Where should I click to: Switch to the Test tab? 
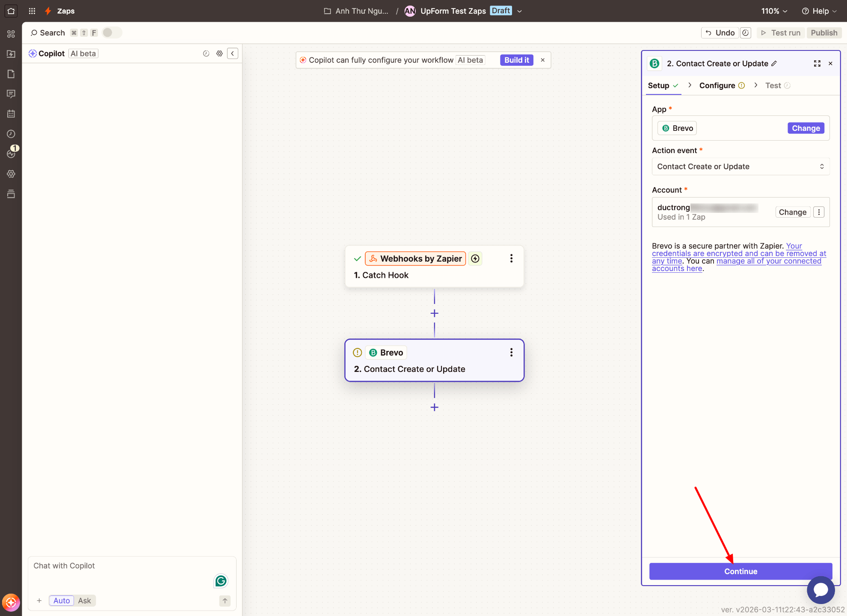tap(778, 85)
